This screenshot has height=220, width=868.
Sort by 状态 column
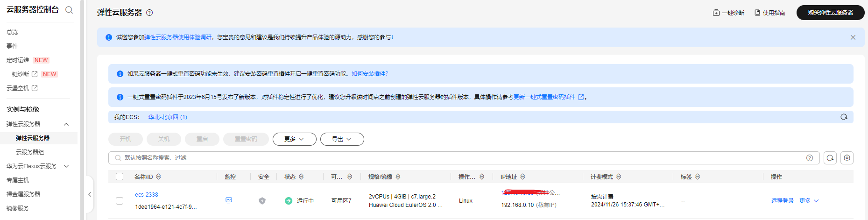tap(301, 177)
